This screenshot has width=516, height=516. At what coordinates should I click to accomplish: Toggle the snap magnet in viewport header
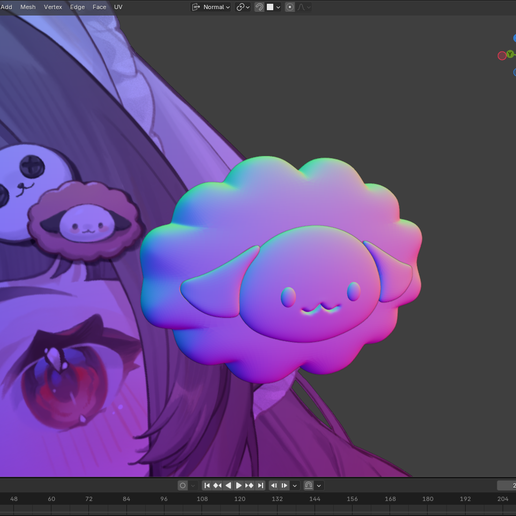(259, 7)
